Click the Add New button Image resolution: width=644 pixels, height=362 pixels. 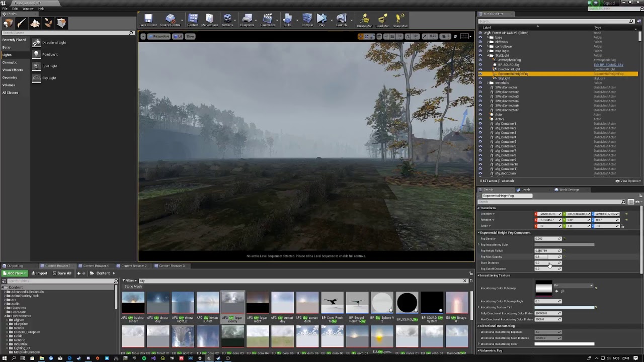13,274
